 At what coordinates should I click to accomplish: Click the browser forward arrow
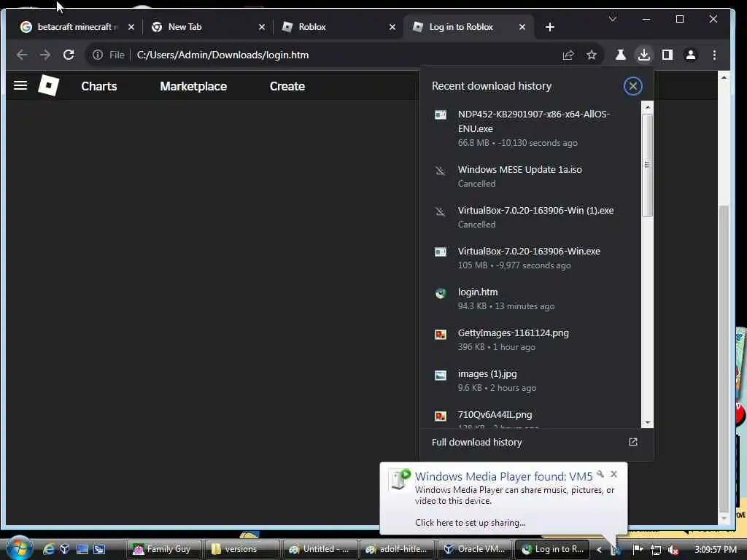coord(45,55)
